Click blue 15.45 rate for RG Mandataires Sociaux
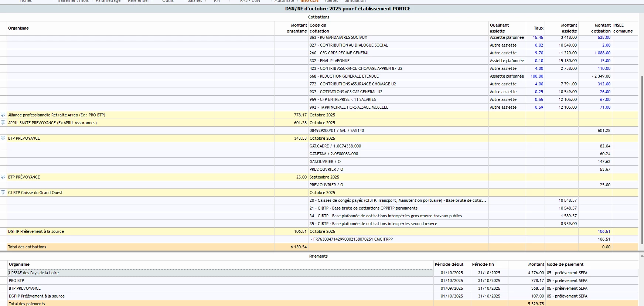 tap(538, 37)
